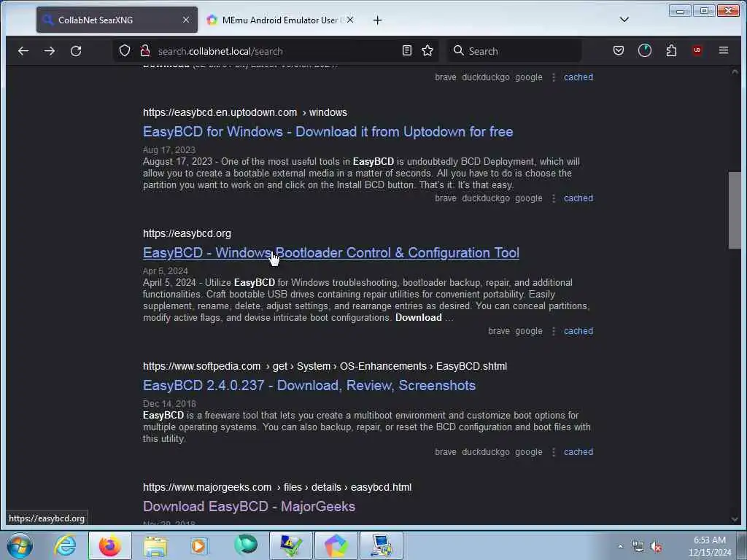747x560 pixels.
Task: Open cached copy of Uptodown result
Action: pos(578,198)
